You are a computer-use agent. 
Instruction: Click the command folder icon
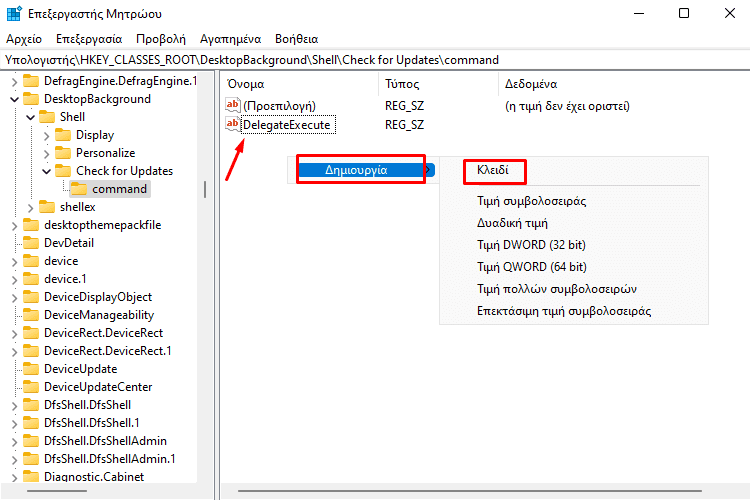click(79, 189)
